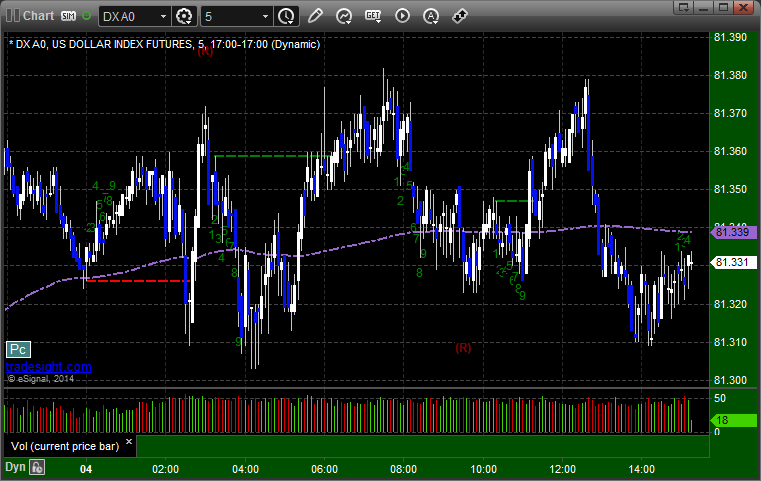Open the GET tools menu
The width and height of the screenshot is (761, 481).
pos(373,16)
